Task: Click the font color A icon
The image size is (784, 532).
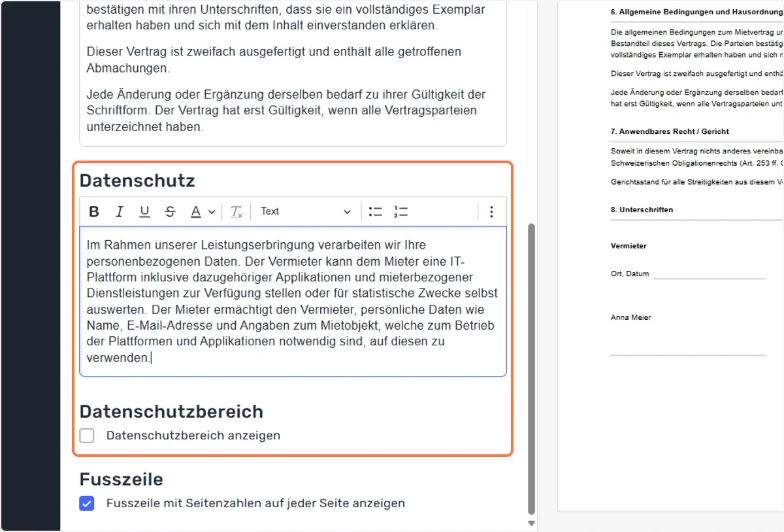Action: 195,211
